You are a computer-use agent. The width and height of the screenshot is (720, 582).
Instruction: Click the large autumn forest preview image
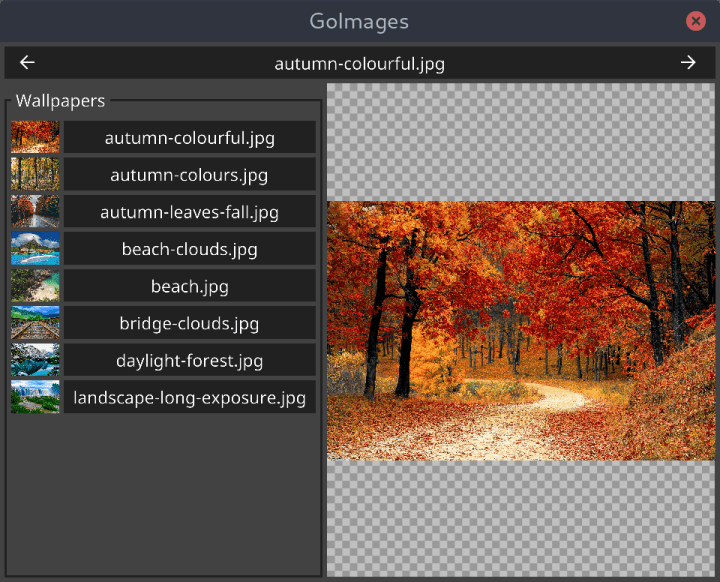coord(522,330)
